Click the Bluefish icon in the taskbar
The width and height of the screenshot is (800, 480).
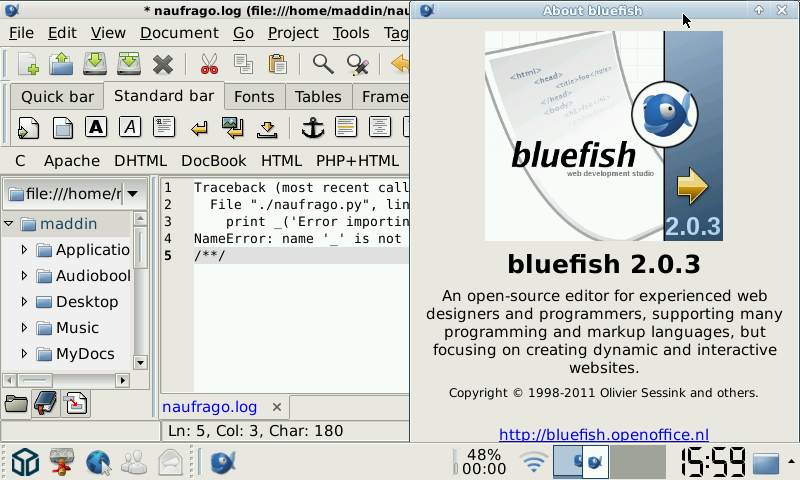point(223,462)
